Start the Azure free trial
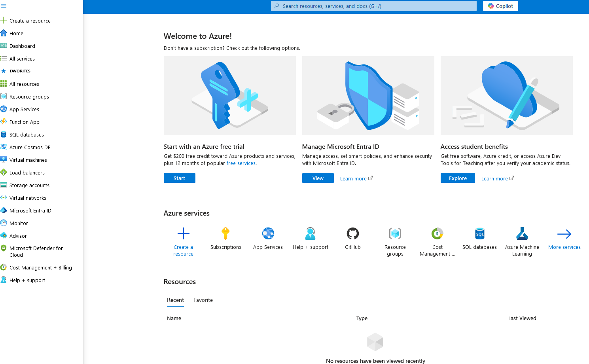Screen dimensions: 589x364 click(x=179, y=178)
